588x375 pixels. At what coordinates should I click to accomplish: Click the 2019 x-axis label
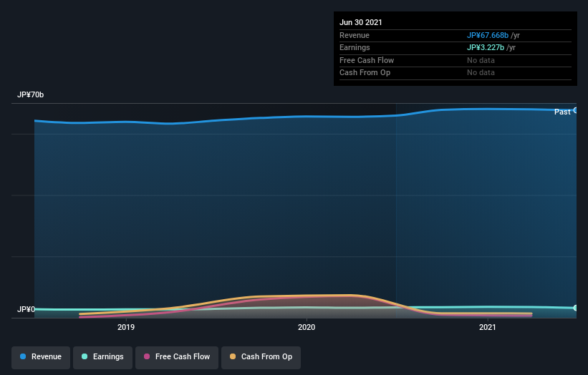point(126,327)
